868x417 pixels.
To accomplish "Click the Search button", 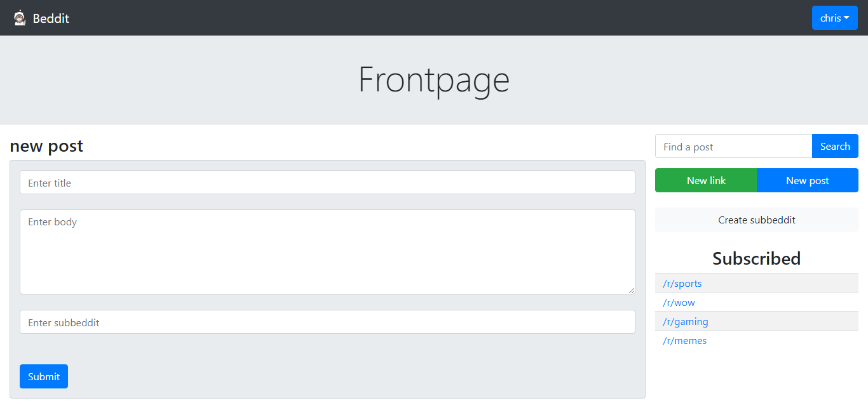I will click(x=835, y=146).
